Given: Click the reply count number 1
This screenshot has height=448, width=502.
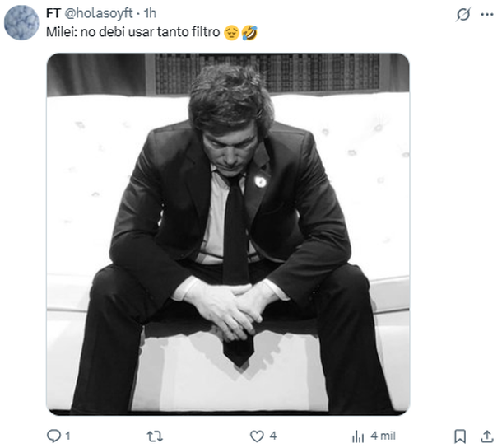Looking at the screenshot, I should [67, 436].
